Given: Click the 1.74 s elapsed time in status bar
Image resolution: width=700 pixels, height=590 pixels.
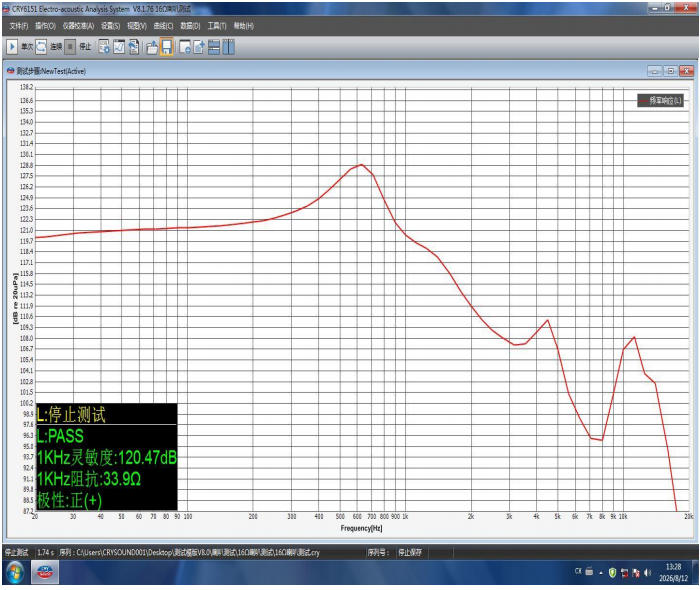Looking at the screenshot, I should 46,553.
